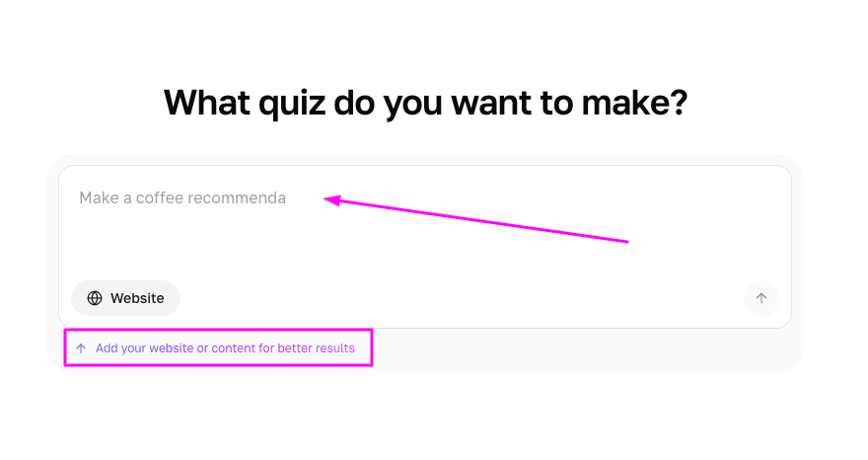Click the "Make a coffee recommenda" placeholder text
The width and height of the screenshot is (868, 460).
[x=182, y=198]
